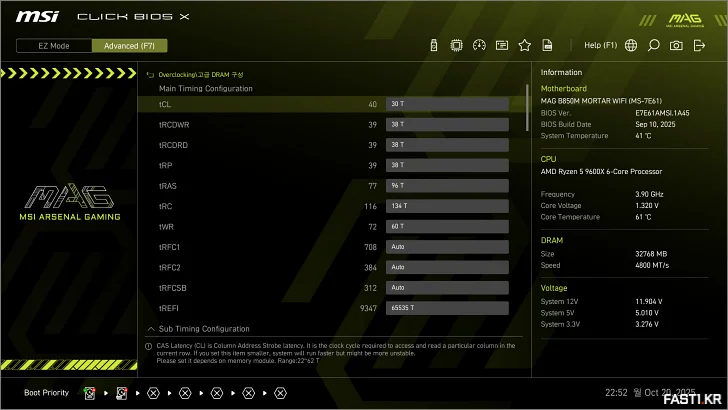Open the board explorer card icon
This screenshot has width=728, height=410.
[x=502, y=46]
